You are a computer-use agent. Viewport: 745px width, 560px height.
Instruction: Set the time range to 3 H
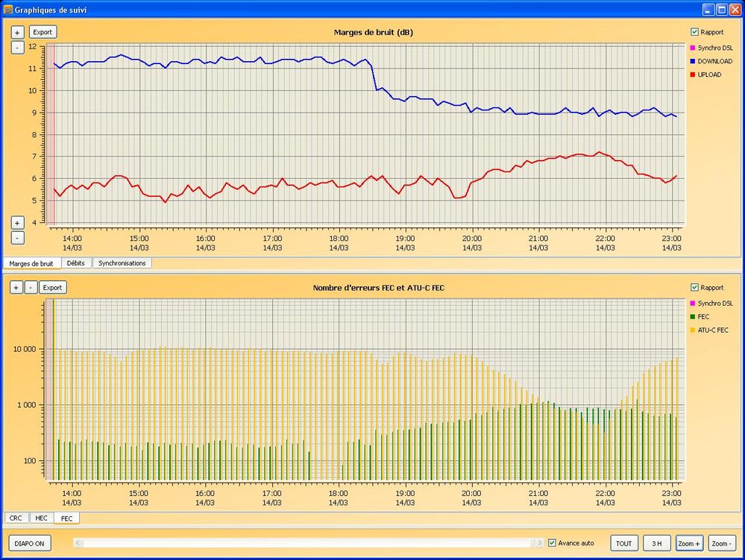[x=656, y=544]
